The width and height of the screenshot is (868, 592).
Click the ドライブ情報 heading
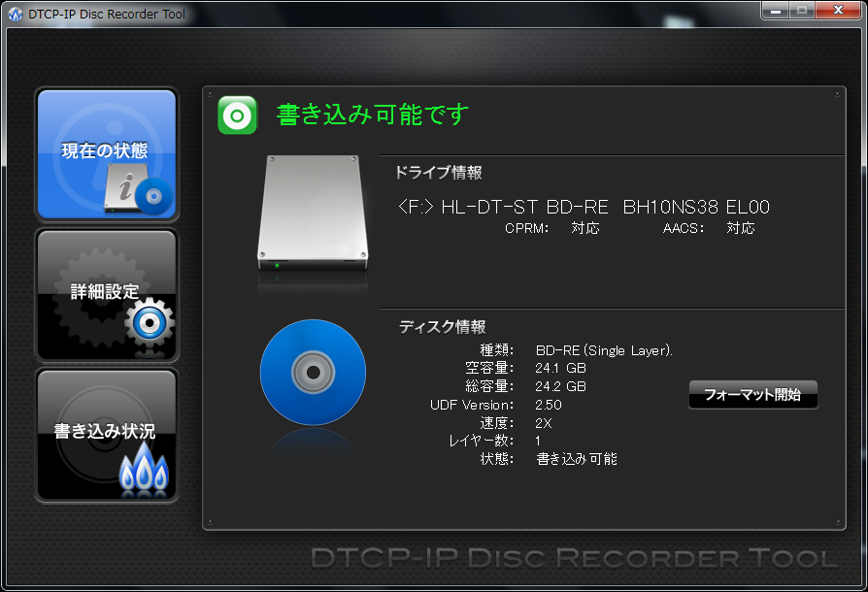438,173
